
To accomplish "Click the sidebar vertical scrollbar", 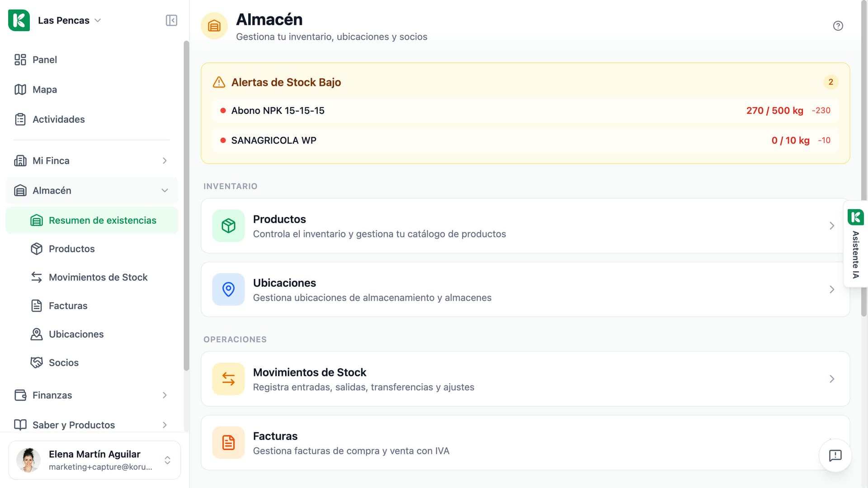I will tap(186, 206).
